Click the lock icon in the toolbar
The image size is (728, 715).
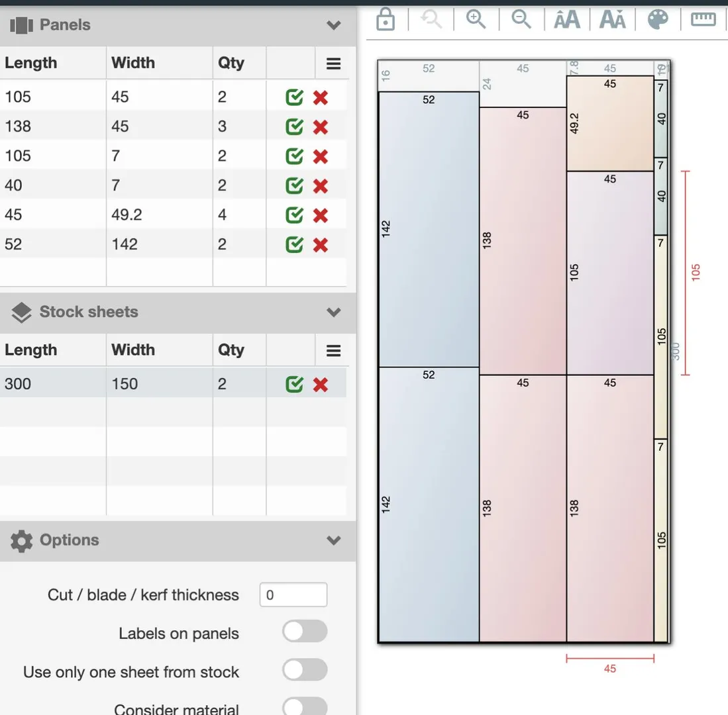click(385, 19)
